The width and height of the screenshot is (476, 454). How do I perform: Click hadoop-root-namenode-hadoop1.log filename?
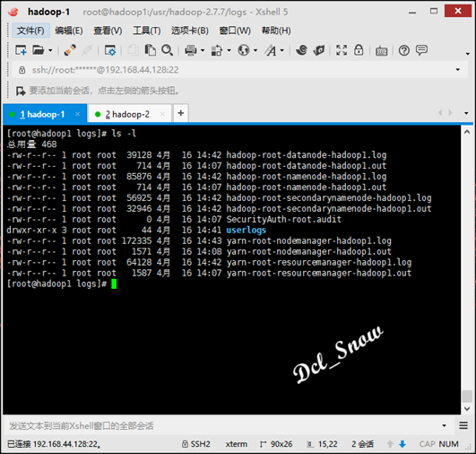(307, 177)
